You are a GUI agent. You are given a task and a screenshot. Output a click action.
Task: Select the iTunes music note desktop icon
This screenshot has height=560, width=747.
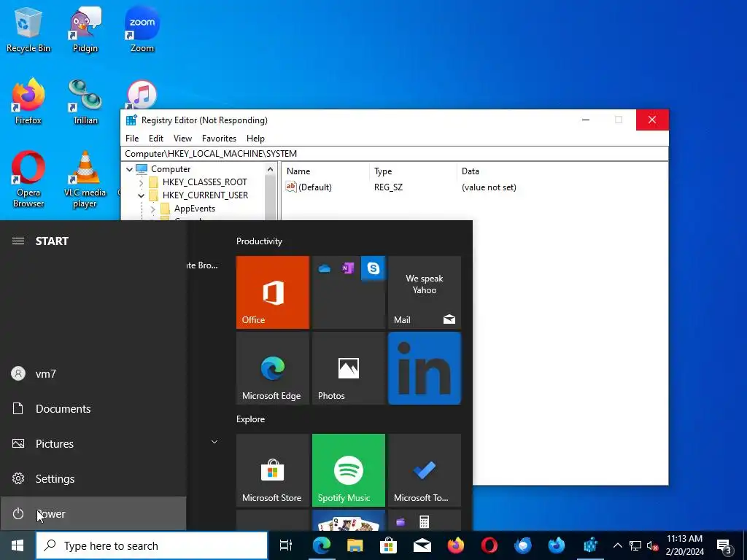(x=142, y=94)
